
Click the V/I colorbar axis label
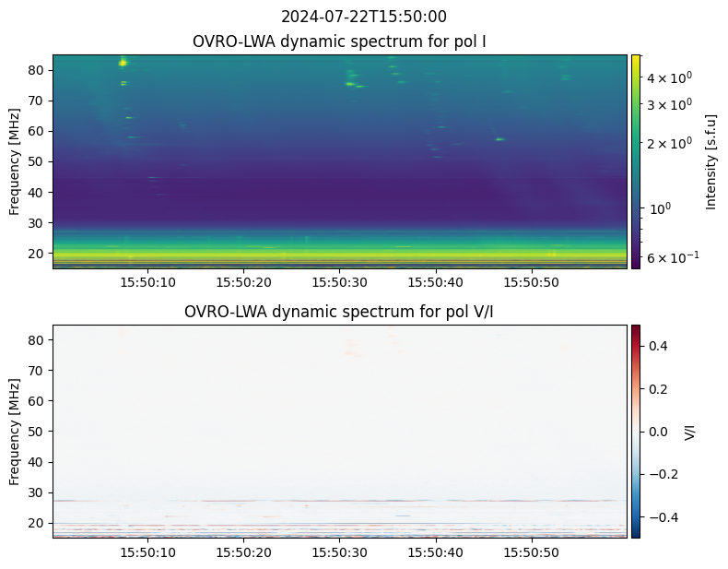pos(691,431)
